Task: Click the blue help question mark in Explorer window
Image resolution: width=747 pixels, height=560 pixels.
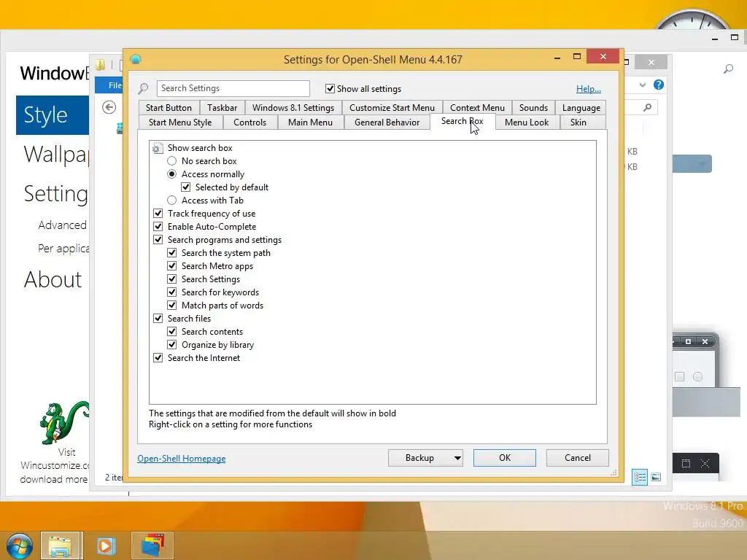Action: coord(659,85)
